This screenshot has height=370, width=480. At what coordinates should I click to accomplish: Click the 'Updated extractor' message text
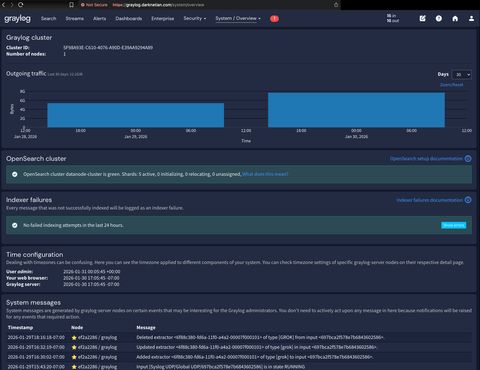(256, 347)
